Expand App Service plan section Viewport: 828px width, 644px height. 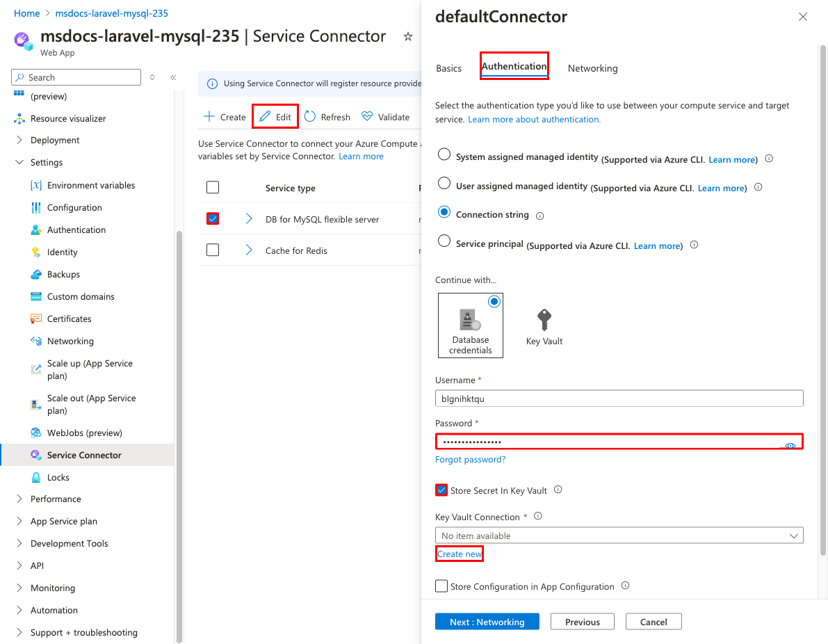(x=19, y=521)
